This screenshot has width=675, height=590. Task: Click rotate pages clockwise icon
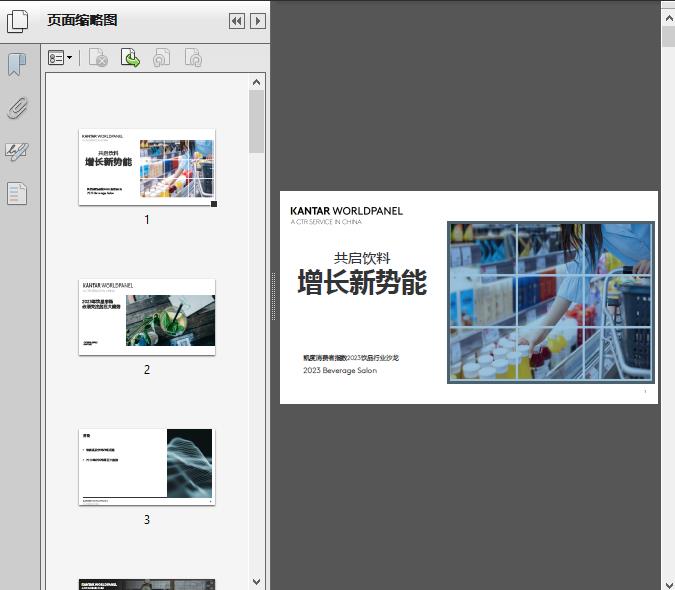point(193,58)
